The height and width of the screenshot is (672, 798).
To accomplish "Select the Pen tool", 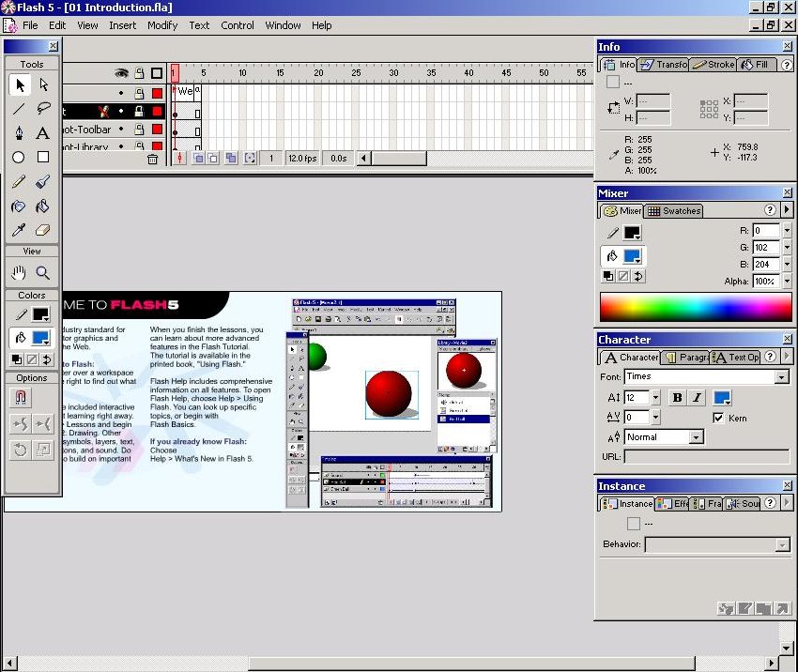I will [x=19, y=133].
